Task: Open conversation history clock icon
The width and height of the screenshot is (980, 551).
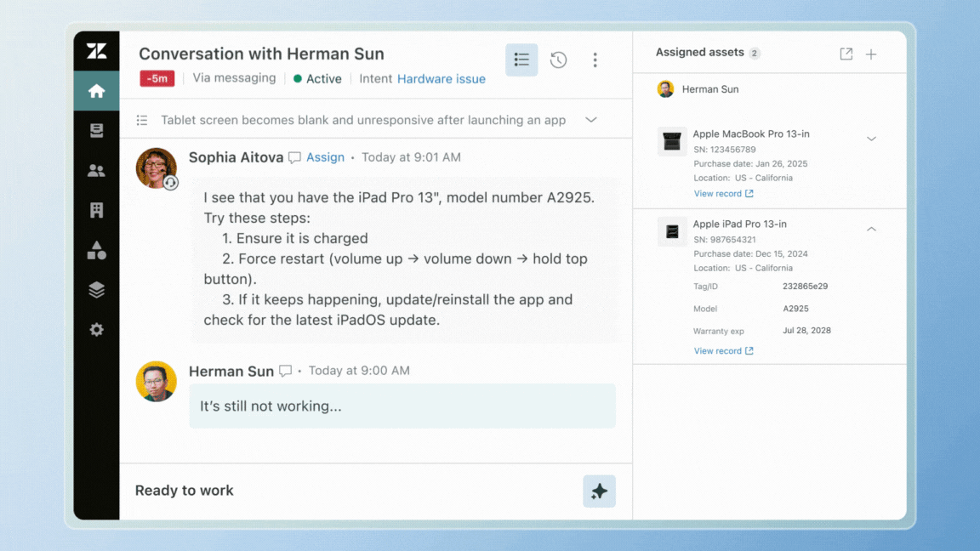Action: (x=558, y=60)
